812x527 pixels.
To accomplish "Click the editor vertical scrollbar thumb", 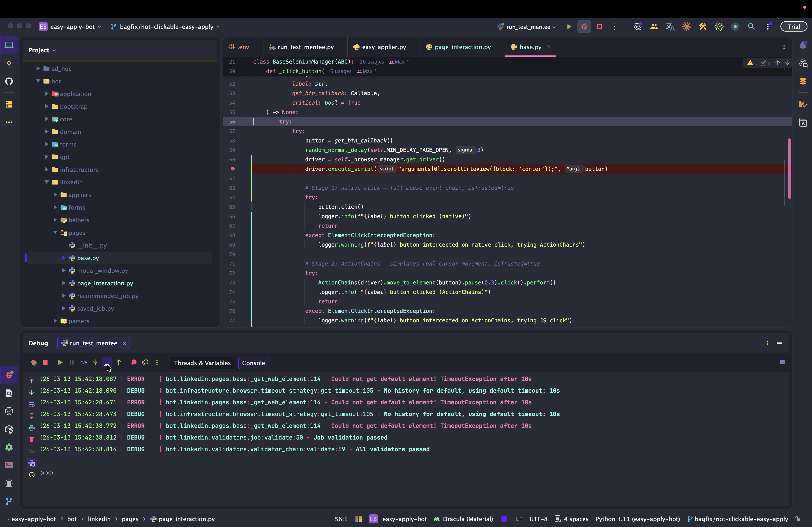I will (x=789, y=168).
